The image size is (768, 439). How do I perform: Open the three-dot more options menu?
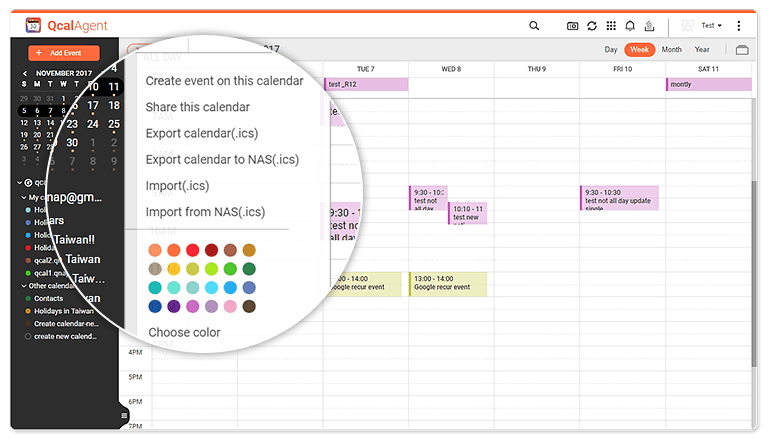pos(739,26)
